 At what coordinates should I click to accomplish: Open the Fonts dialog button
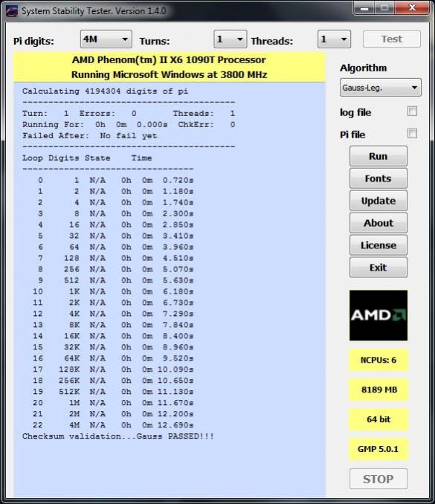(378, 178)
